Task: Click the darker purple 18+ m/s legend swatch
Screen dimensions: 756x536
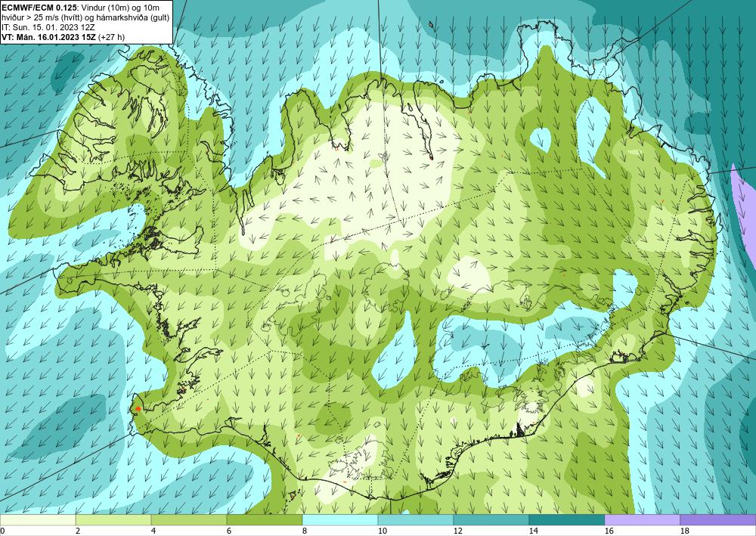Action: click(718, 519)
